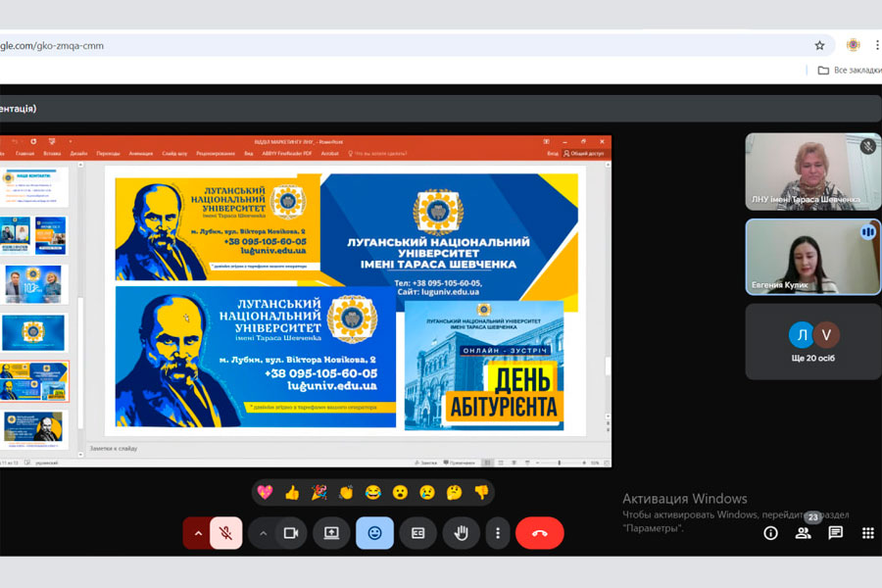
Task: Click PowerPoint 'Tell me' search box
Action: click(377, 153)
